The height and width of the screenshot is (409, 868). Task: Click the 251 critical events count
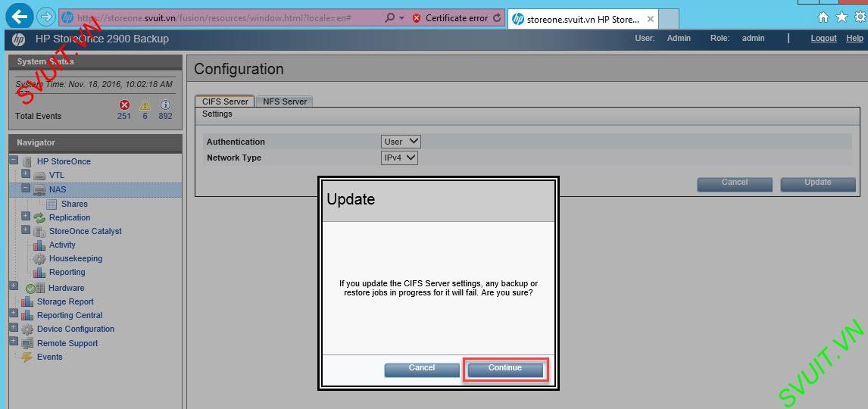(124, 116)
